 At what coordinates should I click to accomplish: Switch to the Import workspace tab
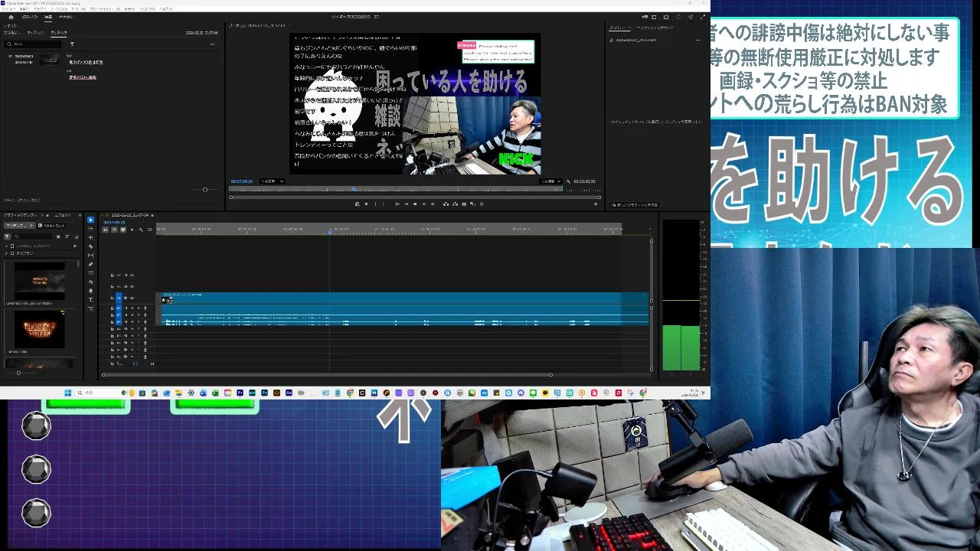[30, 17]
